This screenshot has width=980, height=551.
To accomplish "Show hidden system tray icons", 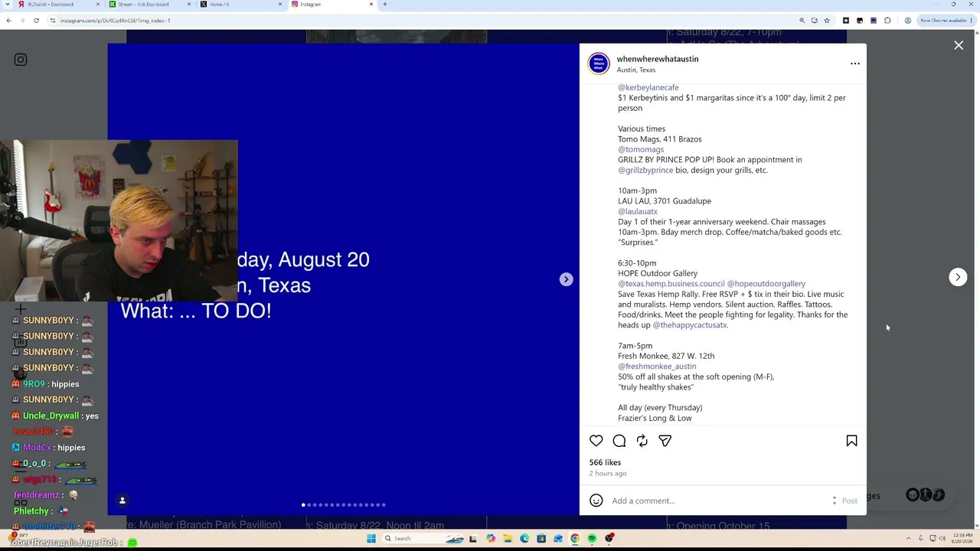I will tap(909, 539).
